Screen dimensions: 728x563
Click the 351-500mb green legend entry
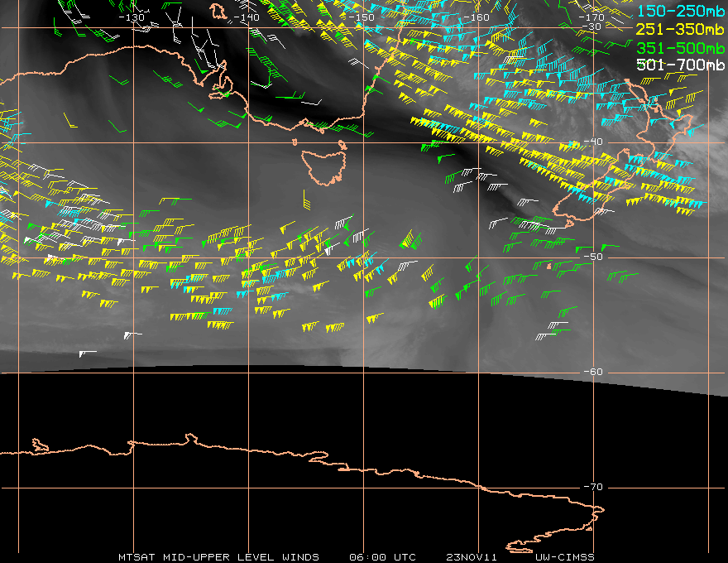(x=681, y=48)
